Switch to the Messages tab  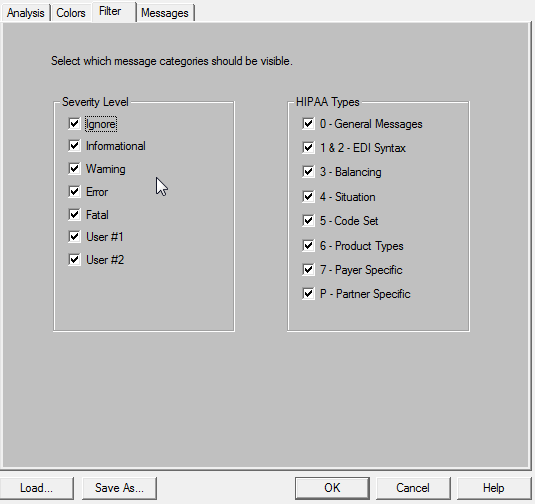[165, 13]
